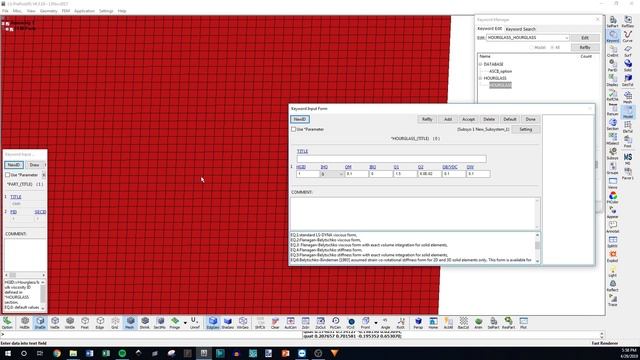Click the Rotate (Rotn) icon in bottom toolbar
The image size is (640, 360).
pos(401,322)
